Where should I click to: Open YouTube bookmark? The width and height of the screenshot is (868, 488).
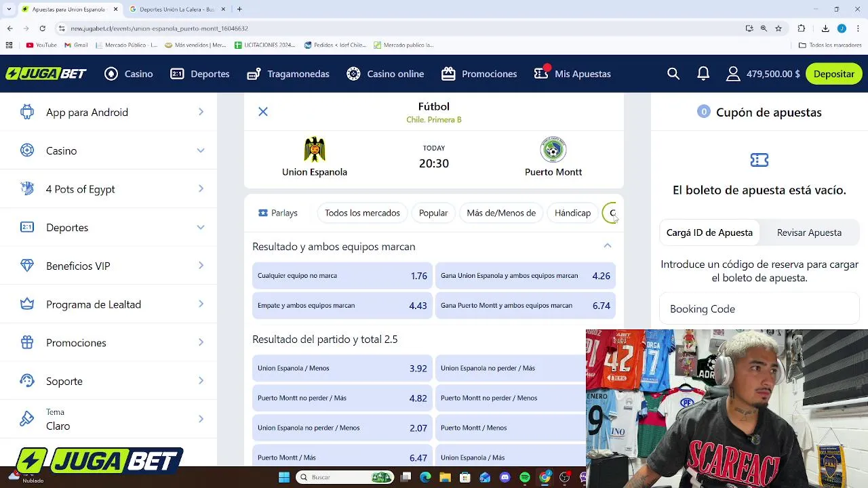tap(41, 45)
